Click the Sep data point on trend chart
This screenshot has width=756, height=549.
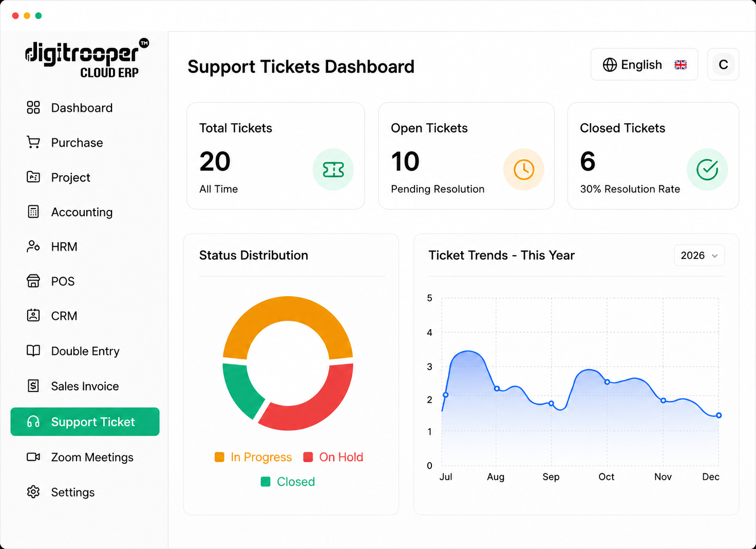click(551, 404)
